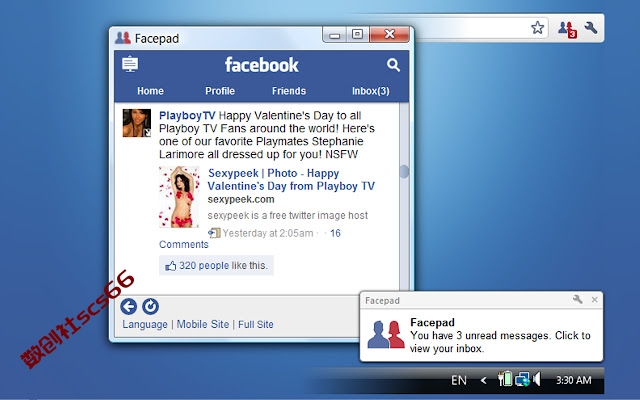
Task: Click the thumbs-up like icon
Action: (x=170, y=266)
